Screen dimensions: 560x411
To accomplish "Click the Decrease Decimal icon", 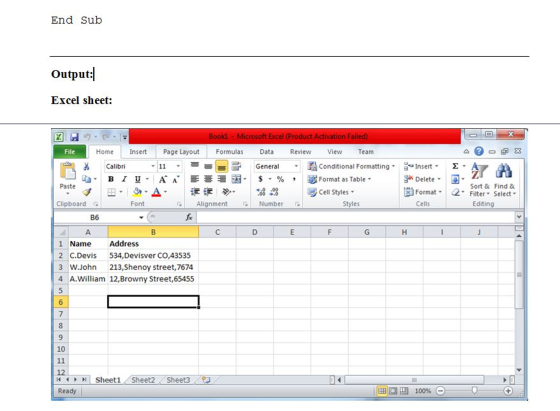I will (x=274, y=192).
